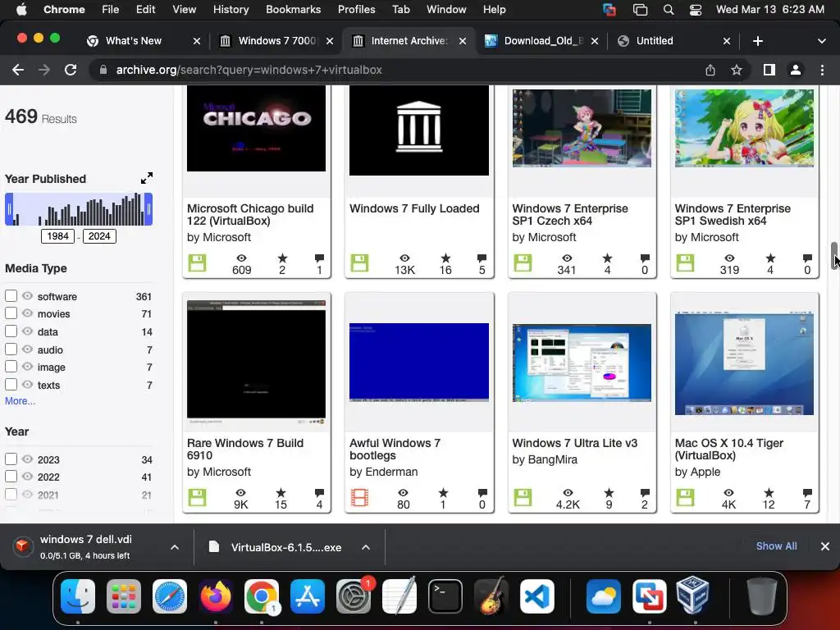Check the texts media type checkbox

point(11,384)
